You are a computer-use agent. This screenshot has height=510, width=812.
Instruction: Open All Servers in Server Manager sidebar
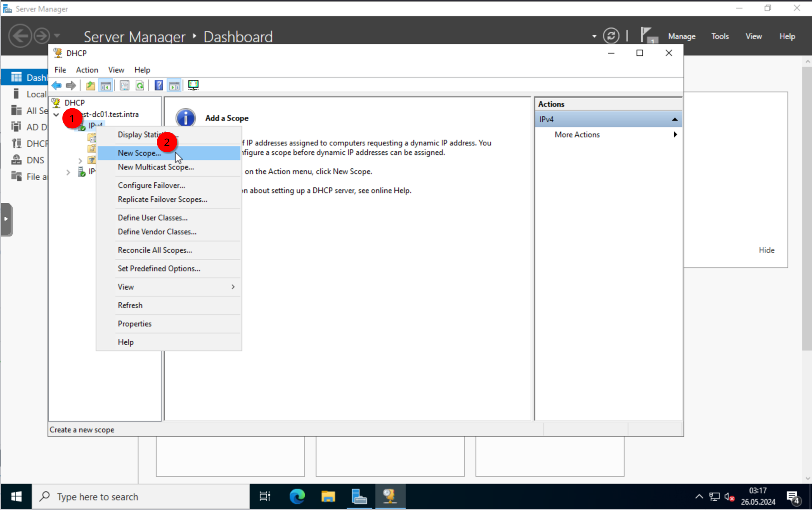(x=29, y=110)
